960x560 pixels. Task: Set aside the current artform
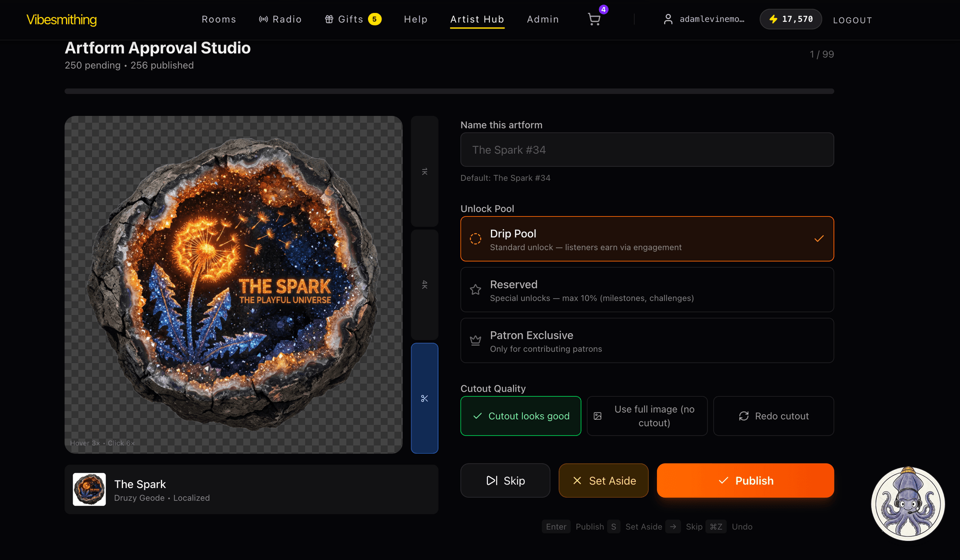pos(603,480)
